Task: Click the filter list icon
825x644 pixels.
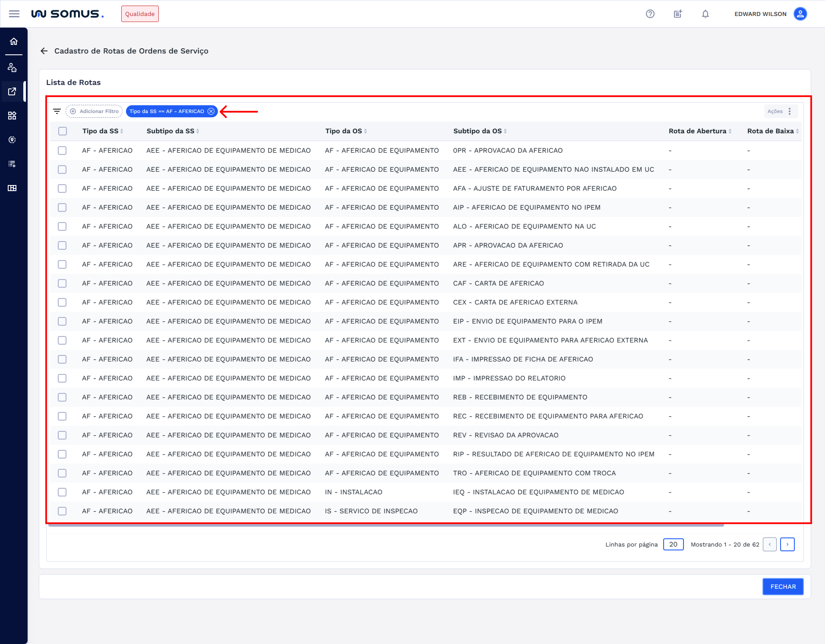Action: (x=57, y=112)
